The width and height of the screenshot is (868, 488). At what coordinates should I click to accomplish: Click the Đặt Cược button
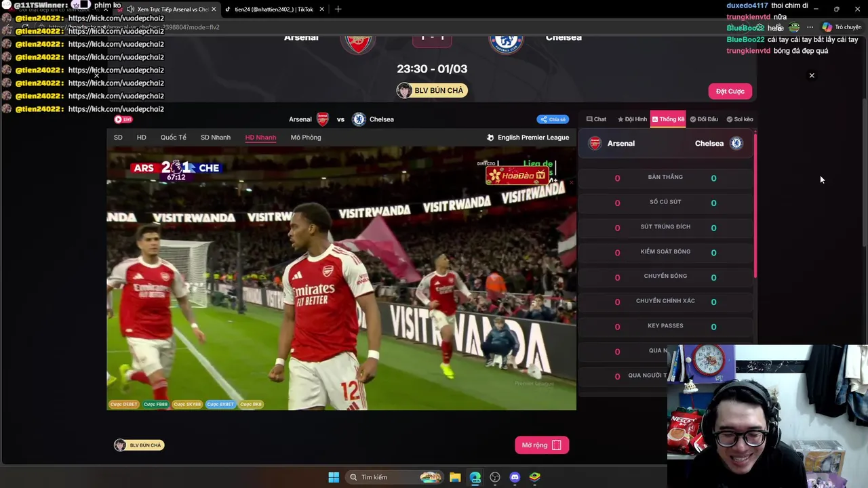click(x=730, y=91)
